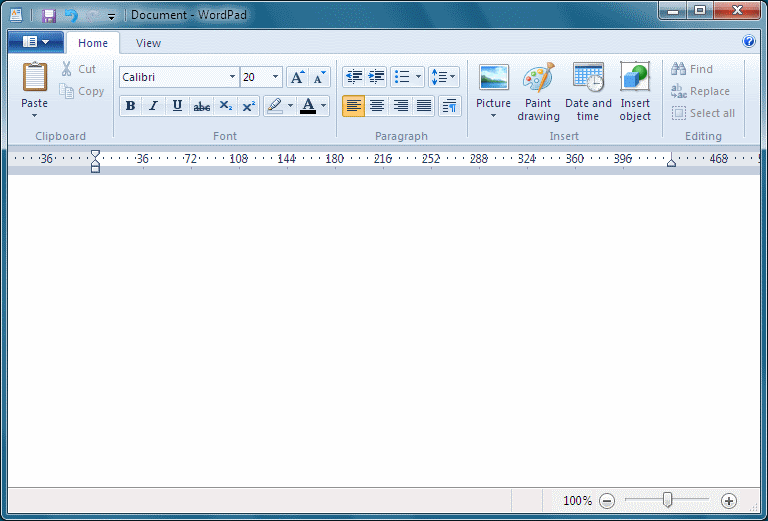Viewport: 768px width, 521px height.
Task: Toggle Strikethrough formatting
Action: (201, 106)
